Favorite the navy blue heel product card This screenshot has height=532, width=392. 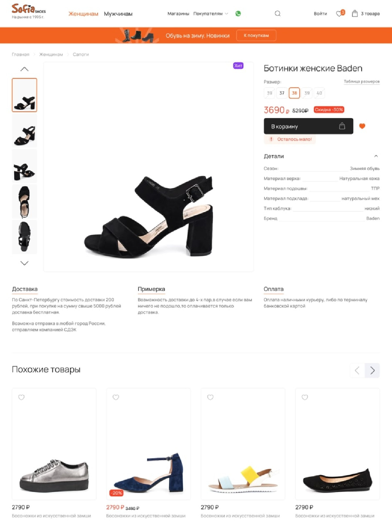coord(116,397)
